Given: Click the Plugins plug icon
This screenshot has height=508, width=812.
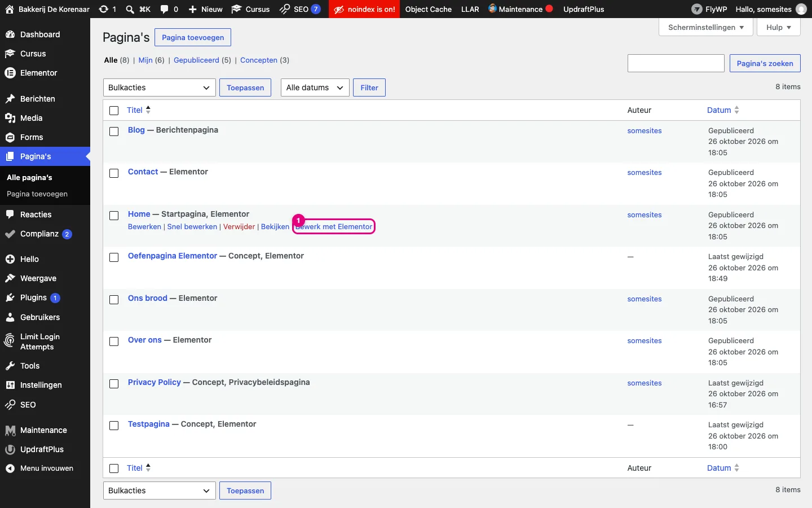Looking at the screenshot, I should pyautogui.click(x=10, y=297).
